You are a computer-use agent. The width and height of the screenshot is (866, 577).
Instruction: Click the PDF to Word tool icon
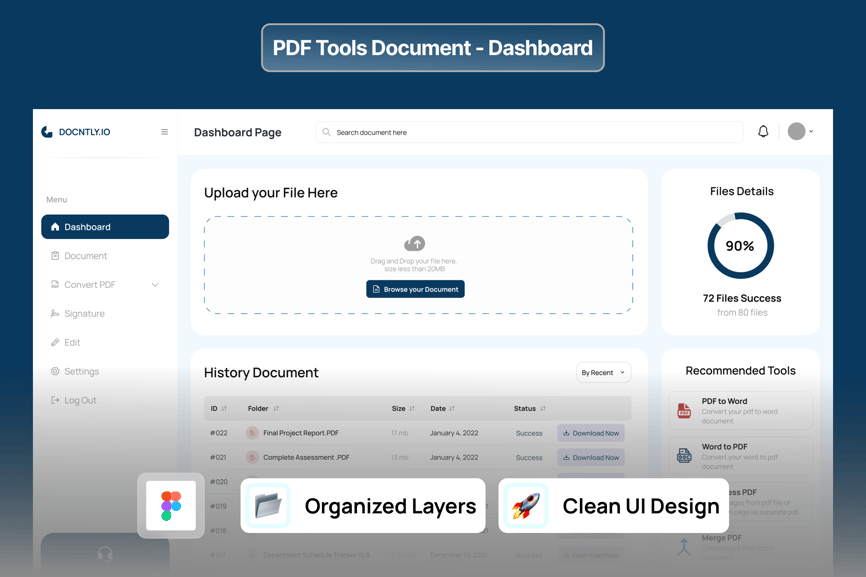point(684,410)
